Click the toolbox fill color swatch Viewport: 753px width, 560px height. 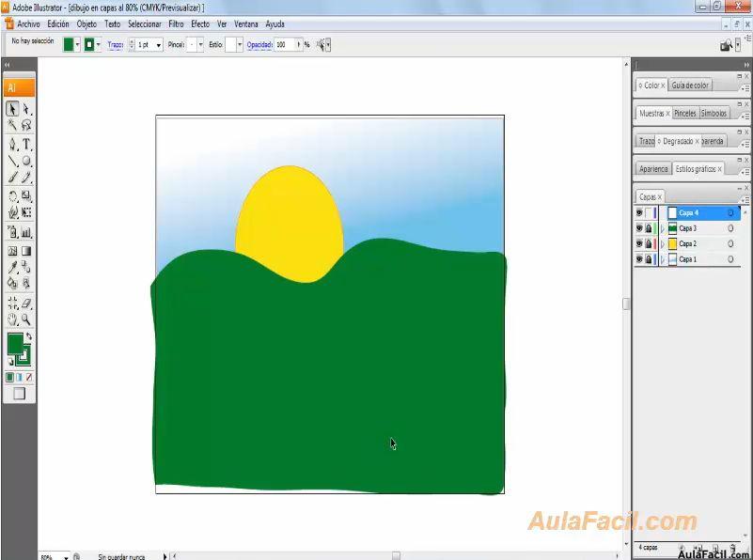(x=15, y=344)
